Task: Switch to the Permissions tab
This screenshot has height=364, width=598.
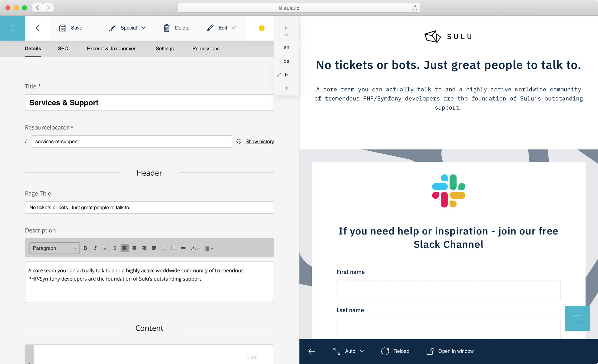Action: (x=206, y=48)
